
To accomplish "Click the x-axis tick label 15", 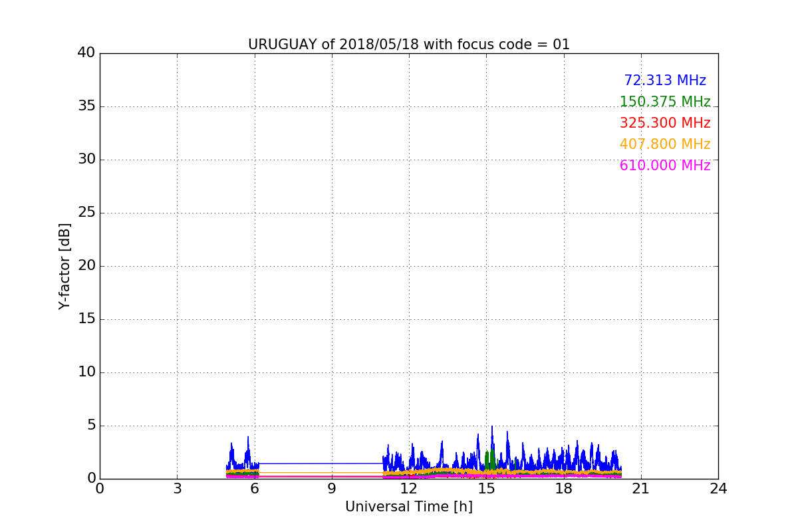I will pos(486,488).
